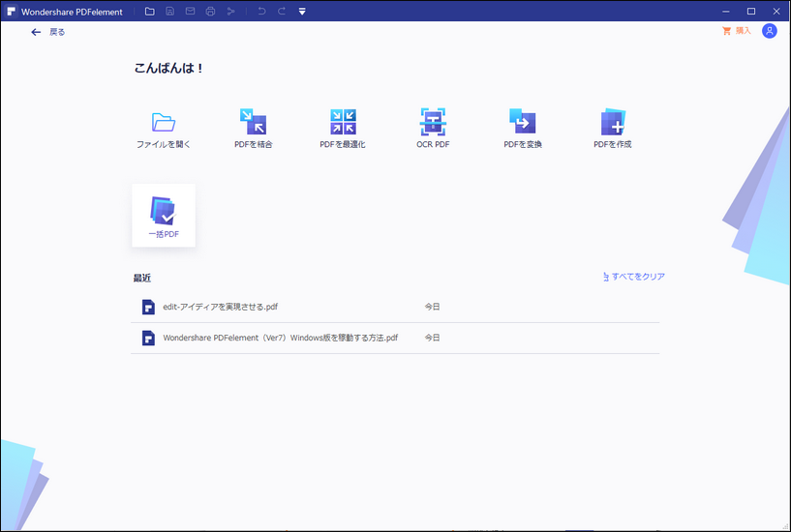This screenshot has height=532, width=791.
Task: Open recent Wondershare PDFelement（Ver7）Windows版 file
Action: [x=395, y=338]
